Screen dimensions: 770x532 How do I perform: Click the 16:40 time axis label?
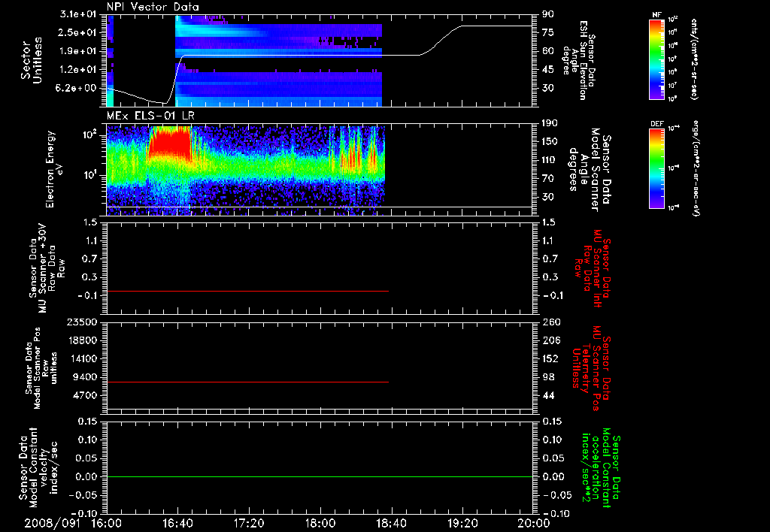point(177,523)
